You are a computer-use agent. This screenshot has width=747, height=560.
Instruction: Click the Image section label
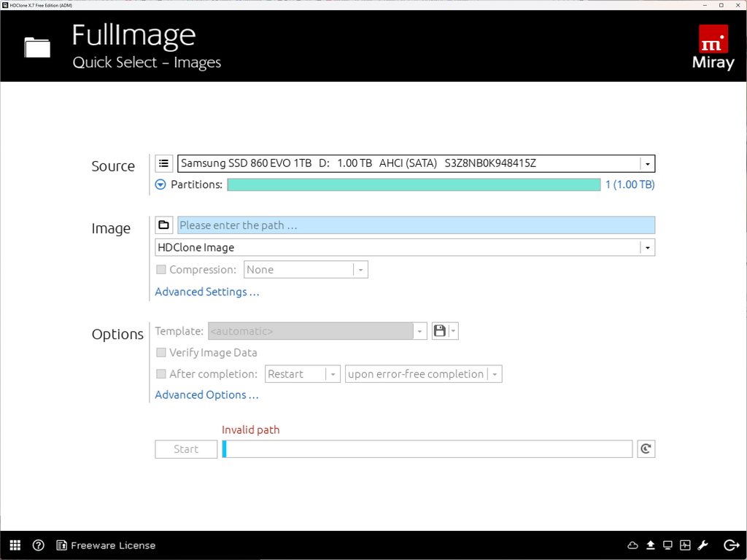pos(111,228)
